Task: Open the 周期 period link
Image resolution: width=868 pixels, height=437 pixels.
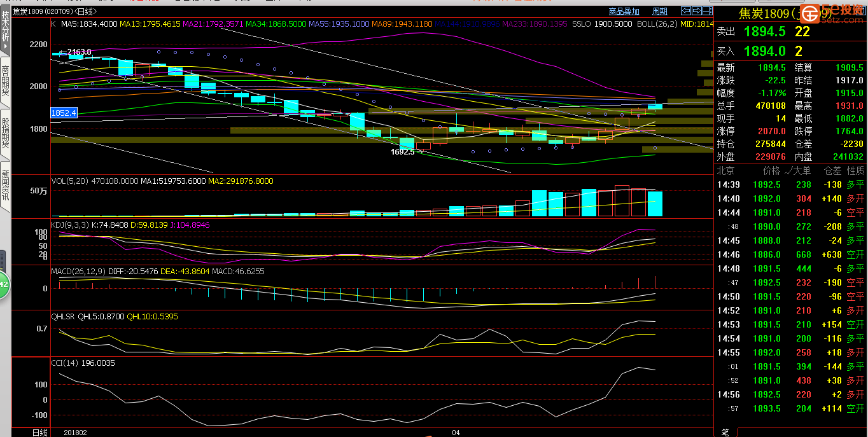Action: (x=660, y=11)
